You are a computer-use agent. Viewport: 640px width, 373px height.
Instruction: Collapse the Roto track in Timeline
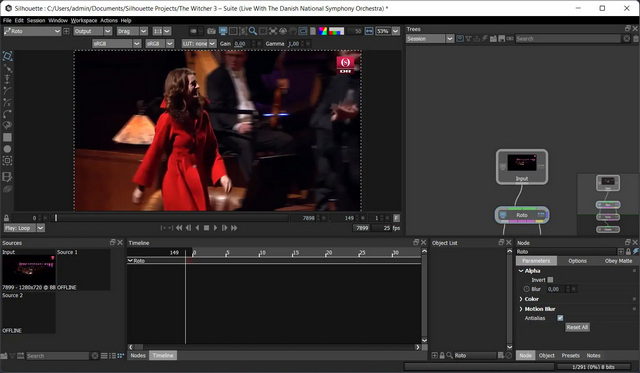130,261
